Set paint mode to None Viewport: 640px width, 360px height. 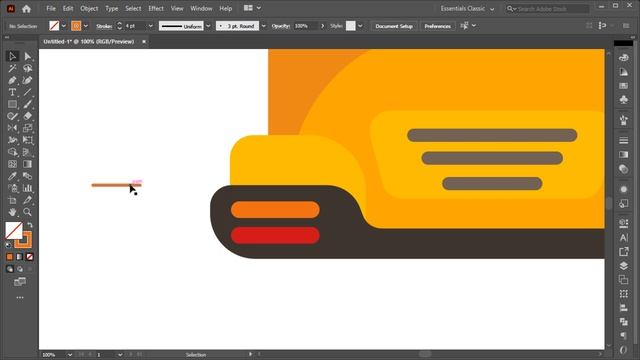tap(29, 257)
